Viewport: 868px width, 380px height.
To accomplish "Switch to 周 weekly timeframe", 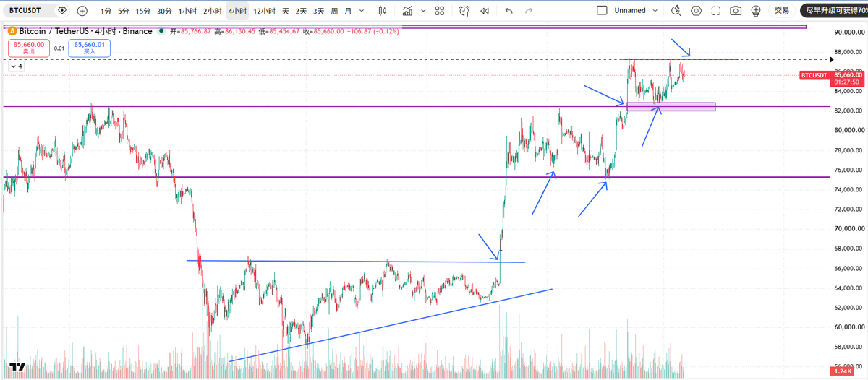I will pos(334,11).
